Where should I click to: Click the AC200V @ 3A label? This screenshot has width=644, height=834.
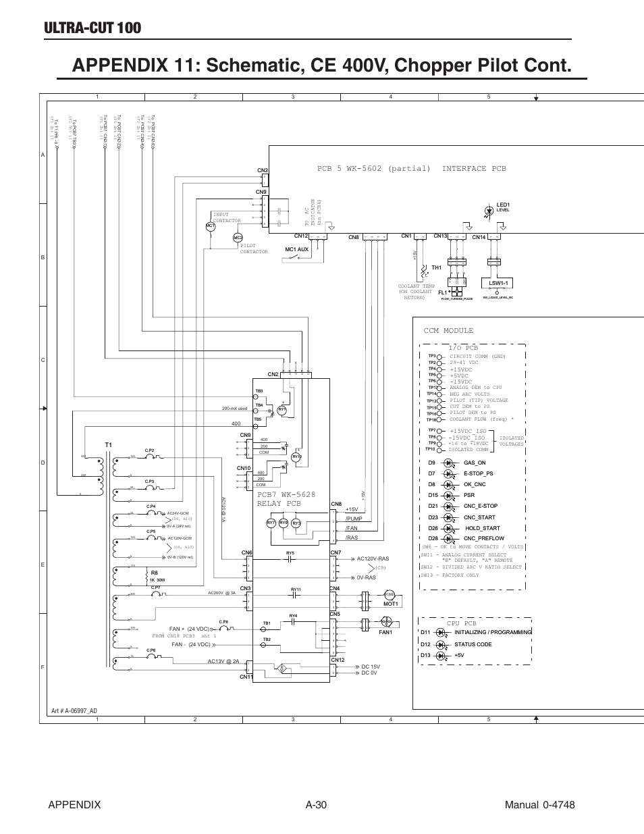[x=222, y=593]
